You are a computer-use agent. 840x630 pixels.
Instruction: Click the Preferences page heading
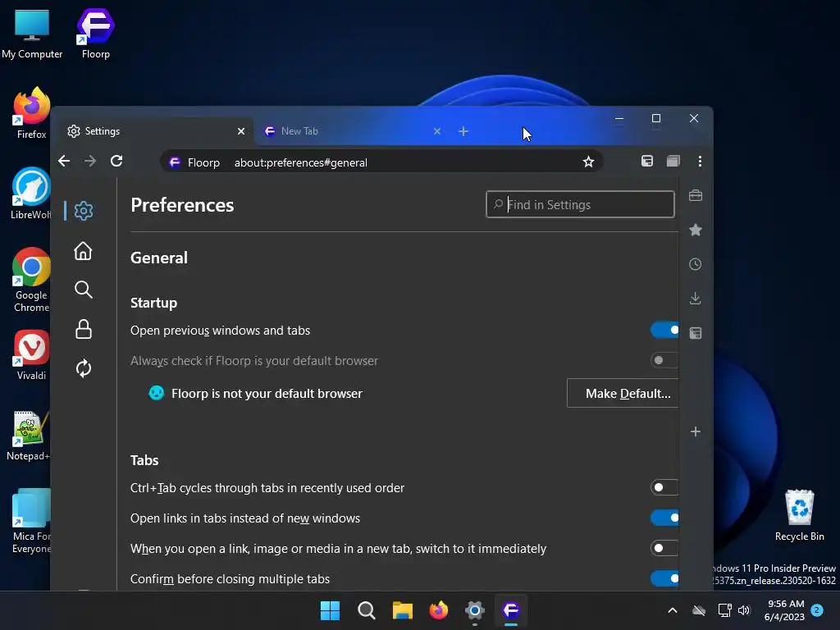[x=182, y=205]
